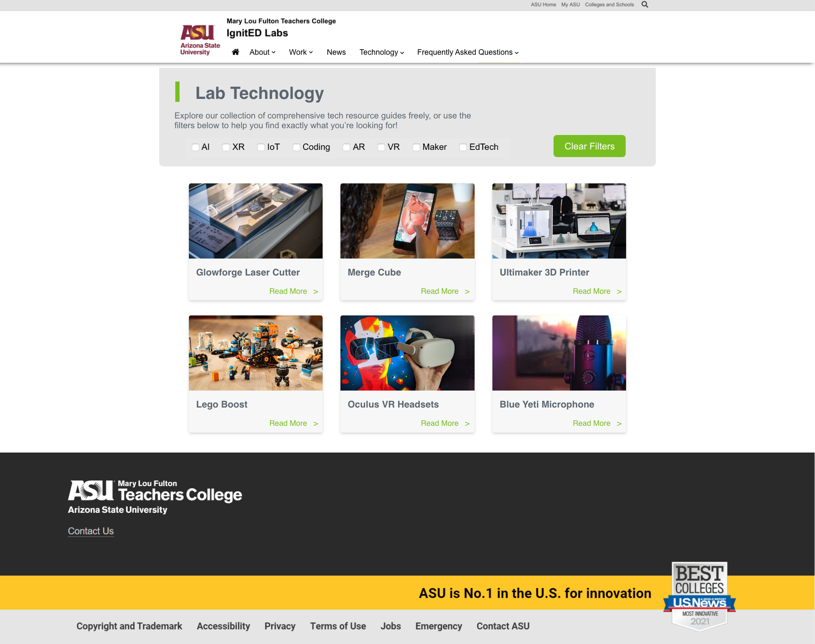Viewport: 815px width, 644px height.
Task: Read More about Ultimaker 3D Printer
Action: pos(597,291)
